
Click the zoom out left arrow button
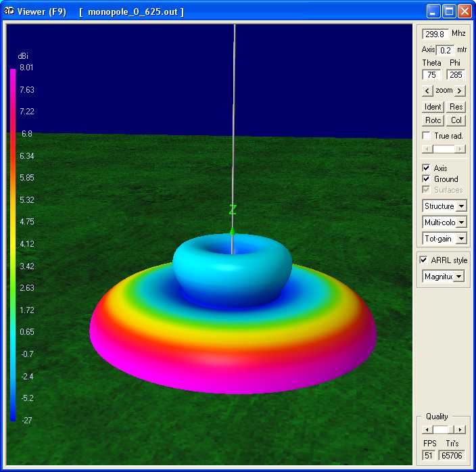click(x=427, y=91)
